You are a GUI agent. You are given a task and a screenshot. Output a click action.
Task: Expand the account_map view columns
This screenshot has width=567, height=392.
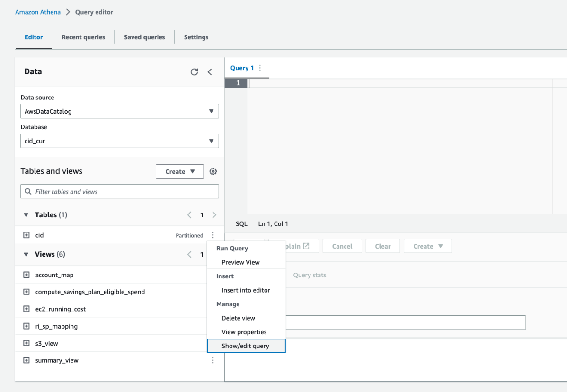click(x=26, y=275)
